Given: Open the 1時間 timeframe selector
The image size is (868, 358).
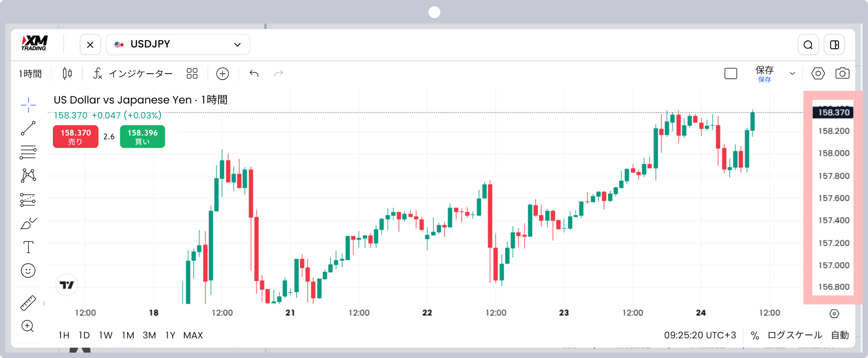Looking at the screenshot, I should click(x=30, y=74).
